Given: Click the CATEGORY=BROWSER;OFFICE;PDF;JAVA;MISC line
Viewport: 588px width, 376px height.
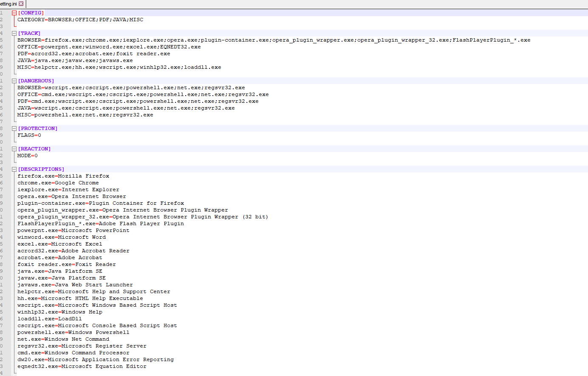Looking at the screenshot, I should (80, 20).
